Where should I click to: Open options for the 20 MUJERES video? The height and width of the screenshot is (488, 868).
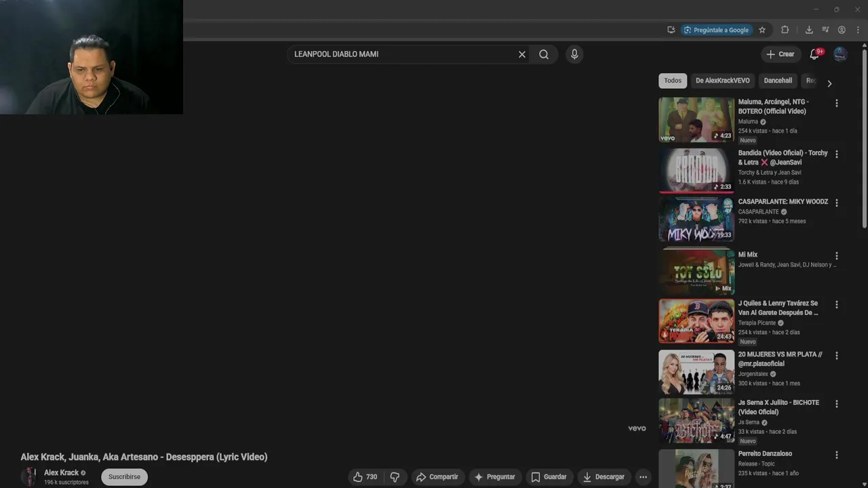click(836, 355)
